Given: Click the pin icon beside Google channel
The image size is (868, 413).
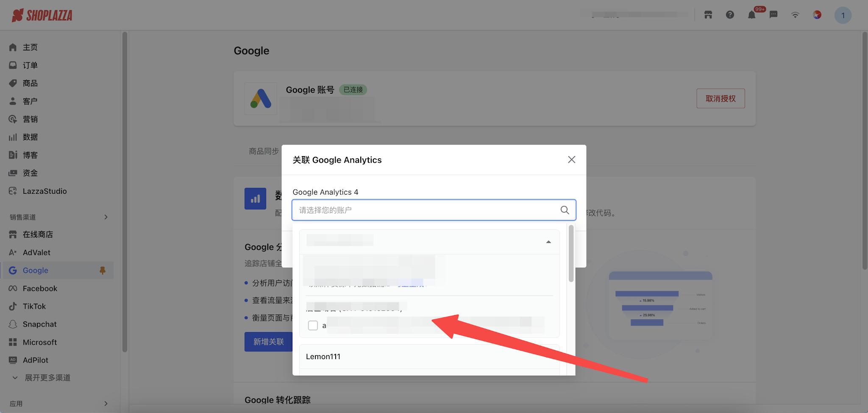Looking at the screenshot, I should click(x=102, y=270).
